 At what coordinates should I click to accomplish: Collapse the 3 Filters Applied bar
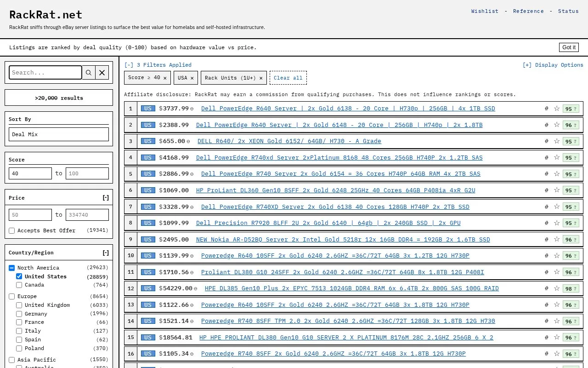[x=158, y=65]
